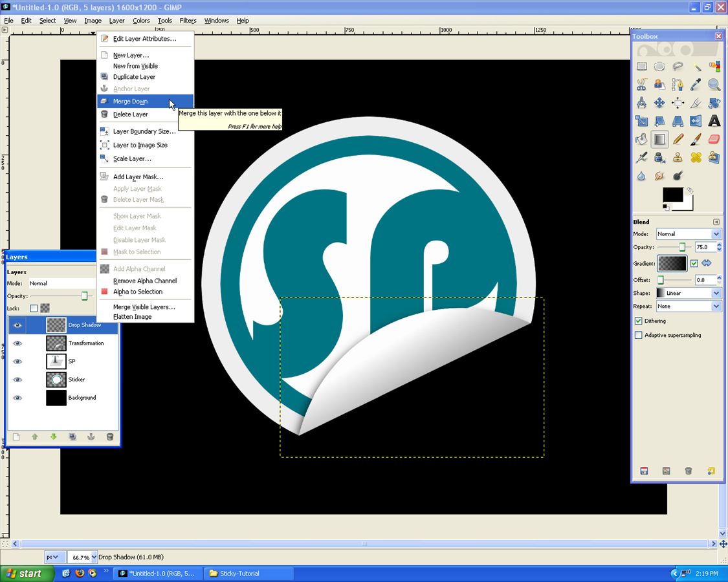
Task: Click the Blend opacity value field 75.0
Action: [x=705, y=247]
